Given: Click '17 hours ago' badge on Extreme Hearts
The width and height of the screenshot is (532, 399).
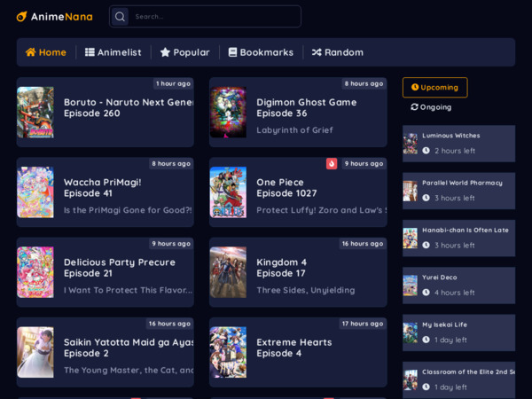Looking at the screenshot, I should point(363,324).
